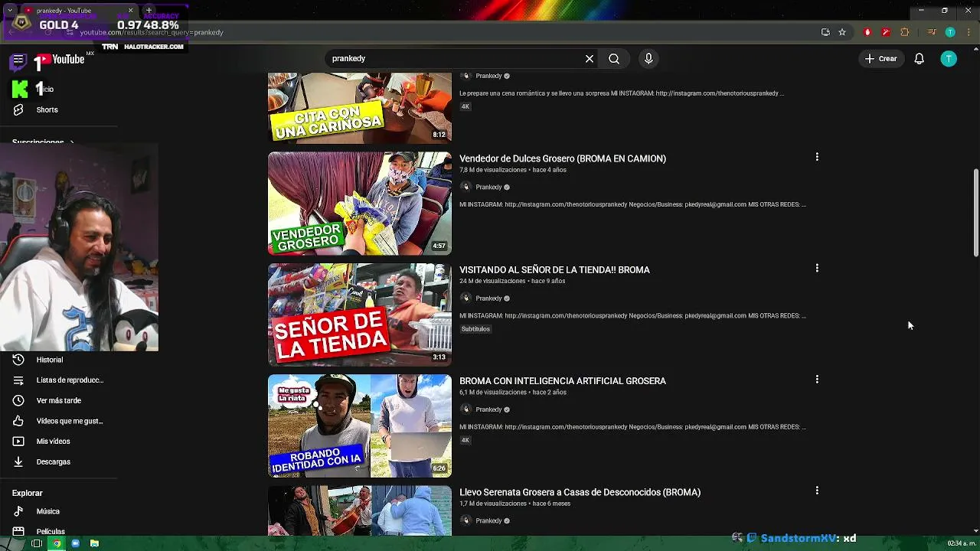Viewport: 980px width, 551px height.
Task: Open the Chrome profile avatar T
Action: coord(950,32)
